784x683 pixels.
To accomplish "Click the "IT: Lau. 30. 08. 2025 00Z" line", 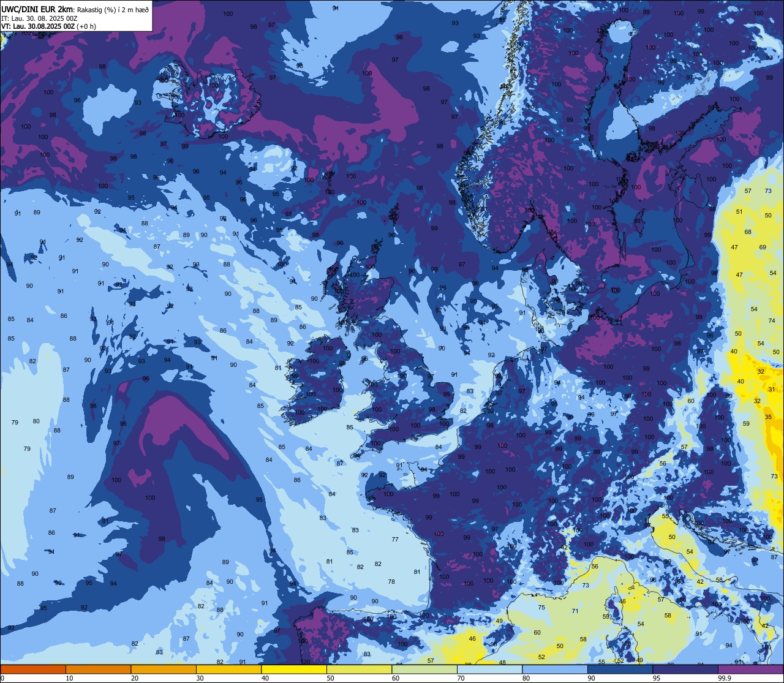I will point(39,18).
